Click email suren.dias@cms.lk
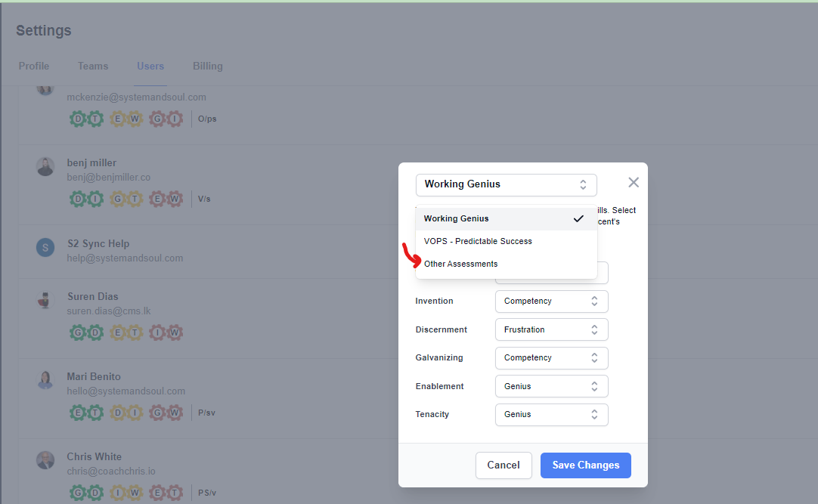 [x=109, y=311]
